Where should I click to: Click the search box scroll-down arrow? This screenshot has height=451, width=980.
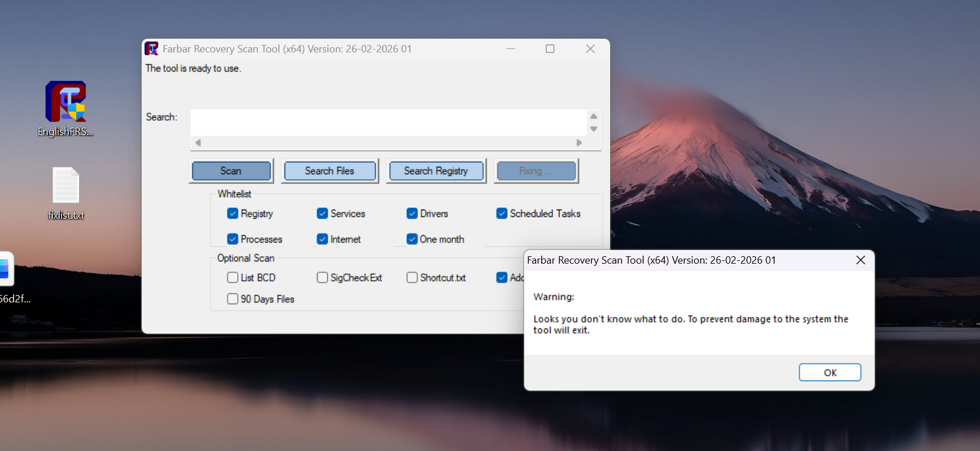point(594,129)
